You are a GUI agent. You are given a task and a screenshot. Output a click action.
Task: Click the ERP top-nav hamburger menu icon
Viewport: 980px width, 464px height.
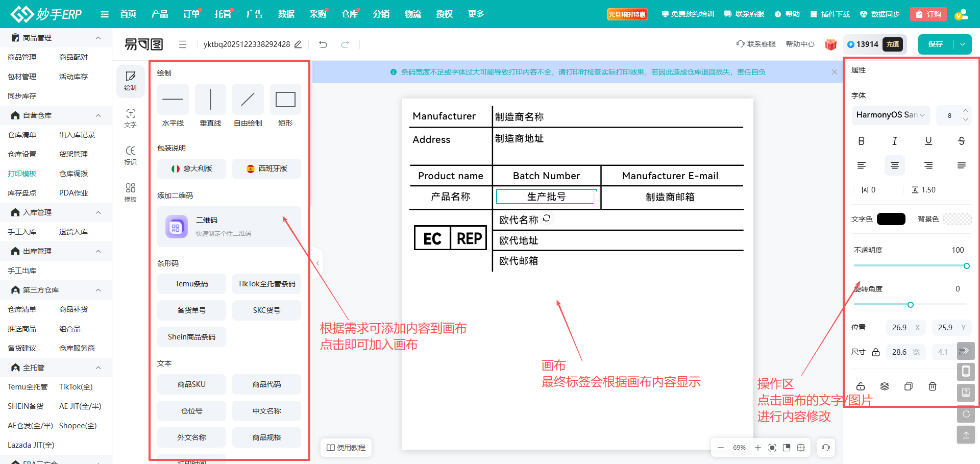(x=105, y=14)
